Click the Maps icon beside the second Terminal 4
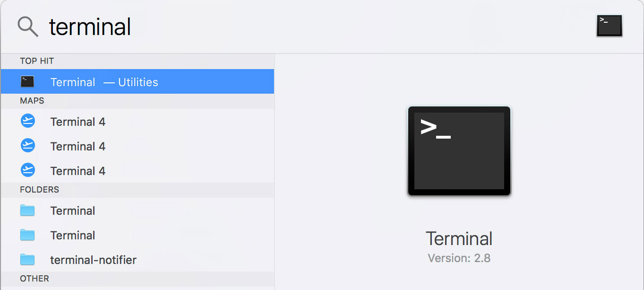644x290 pixels. [x=27, y=146]
